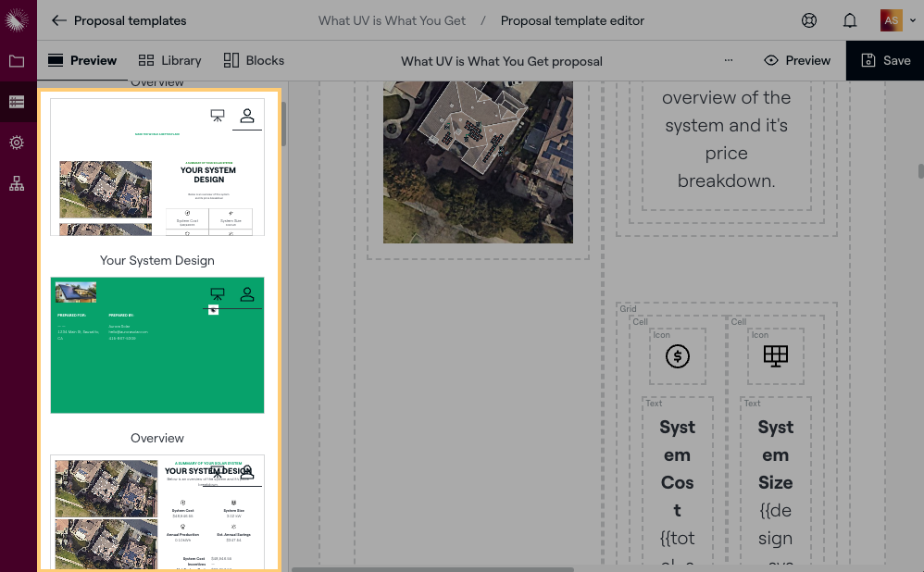Click the eye Preview button in toolbar

coord(797,60)
